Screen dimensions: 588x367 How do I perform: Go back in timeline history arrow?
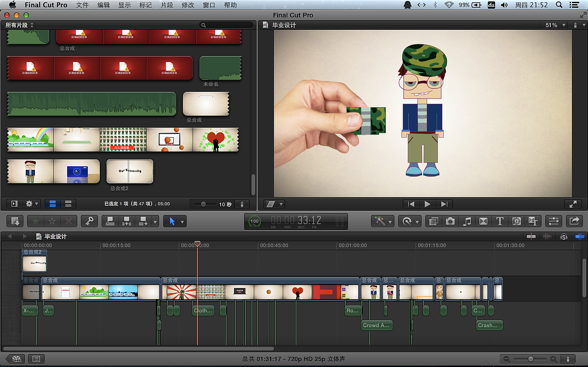[x=10, y=237]
